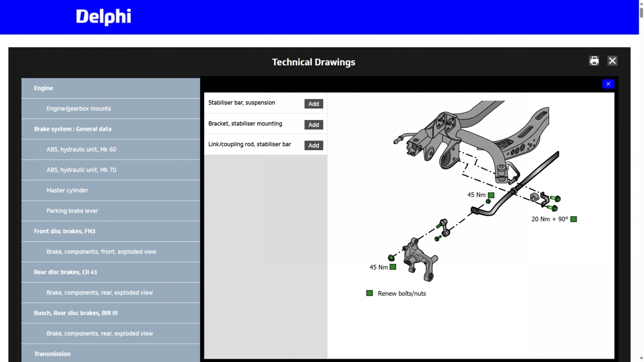The height and width of the screenshot is (362, 644).
Task: Click the print icon in the Technical Drawings header
Action: 594,61
